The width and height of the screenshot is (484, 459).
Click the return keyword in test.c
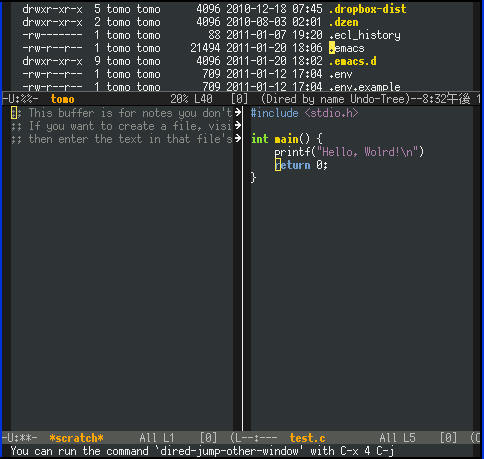[x=292, y=165]
